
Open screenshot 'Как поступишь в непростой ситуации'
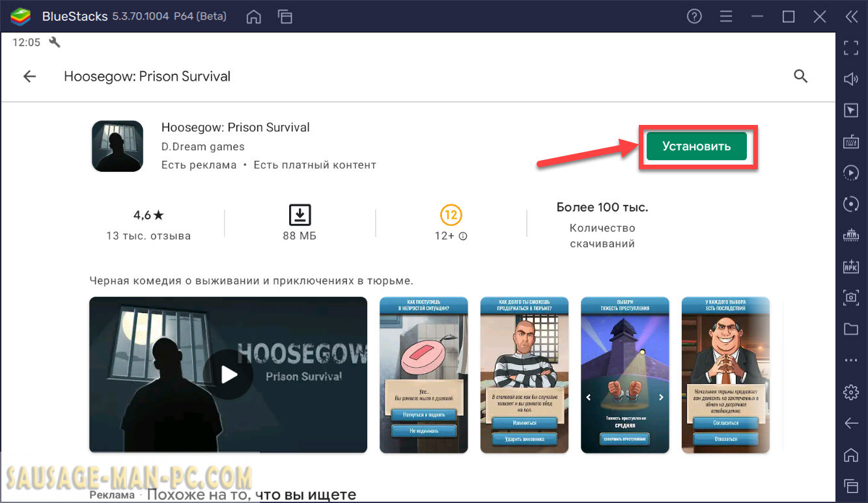(424, 375)
